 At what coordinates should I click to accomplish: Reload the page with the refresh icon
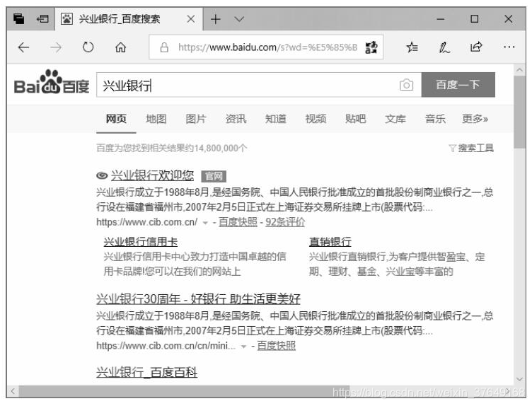pos(88,47)
